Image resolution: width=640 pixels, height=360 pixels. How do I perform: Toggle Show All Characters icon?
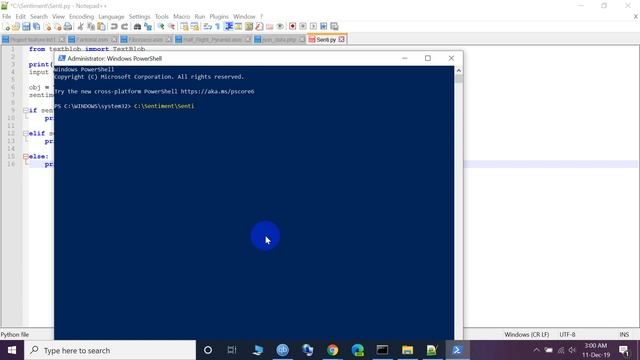(218, 27)
